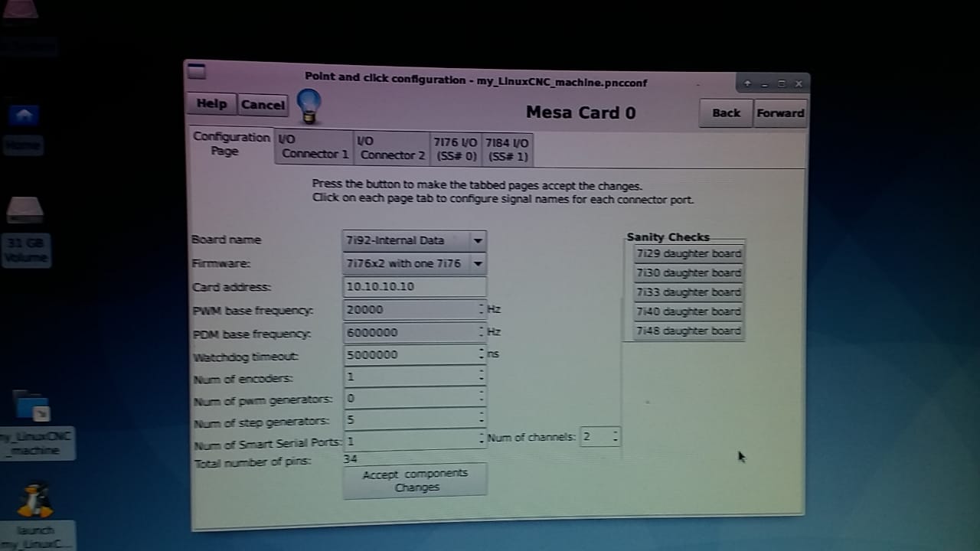Adjust Num of channels stepper arrows
This screenshot has width=980, height=551.
pyautogui.click(x=616, y=437)
